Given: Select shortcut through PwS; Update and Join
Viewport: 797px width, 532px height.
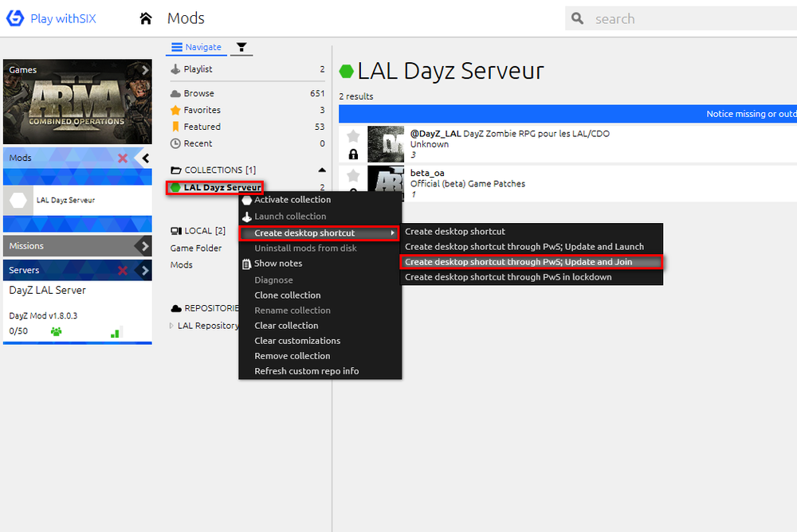Looking at the screenshot, I should coord(532,262).
